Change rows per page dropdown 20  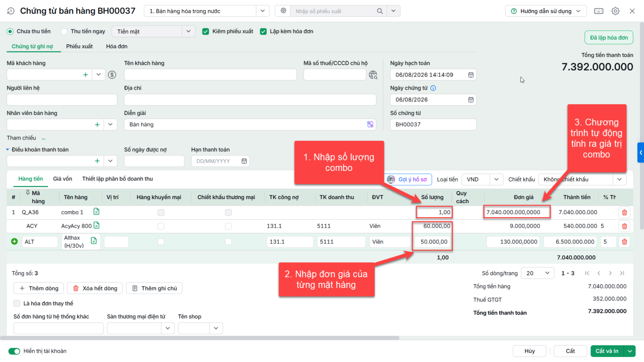coord(537,273)
